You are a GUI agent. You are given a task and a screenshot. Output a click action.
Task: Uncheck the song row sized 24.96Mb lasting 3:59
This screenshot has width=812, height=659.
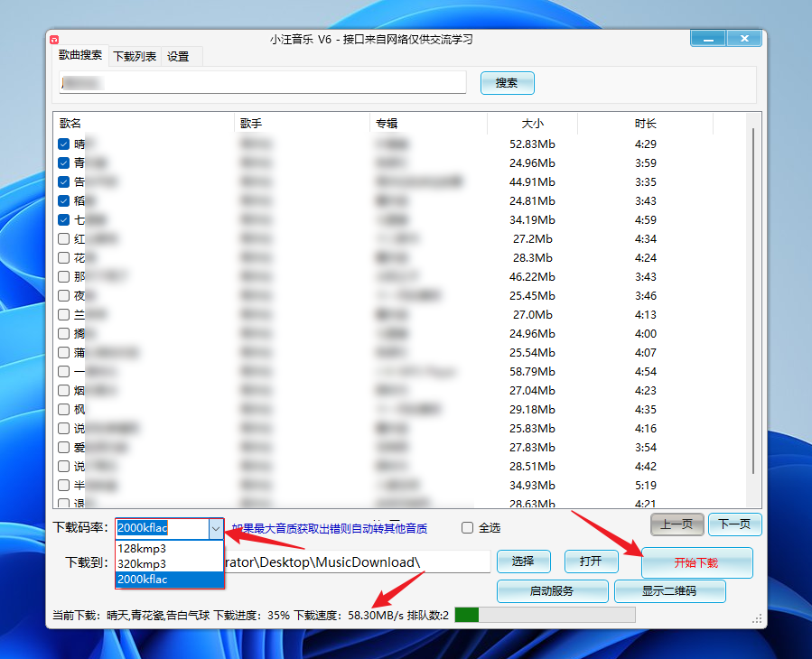pos(64,163)
